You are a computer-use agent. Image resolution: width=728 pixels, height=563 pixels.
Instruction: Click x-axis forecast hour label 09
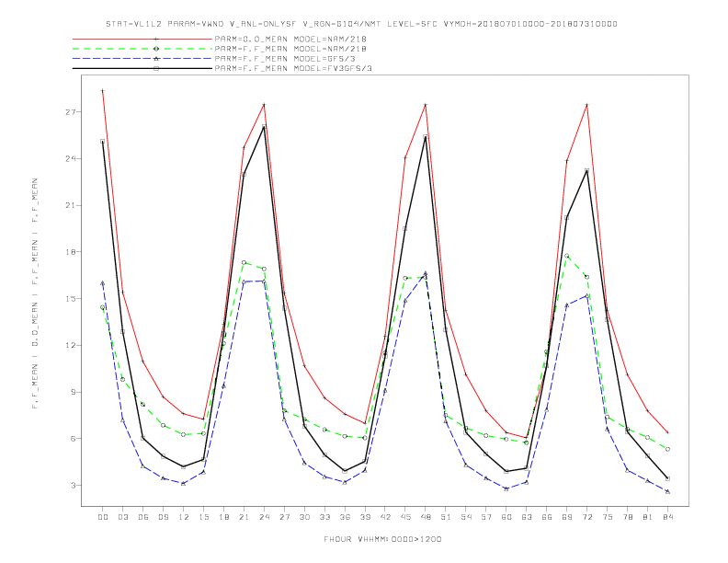[163, 517]
